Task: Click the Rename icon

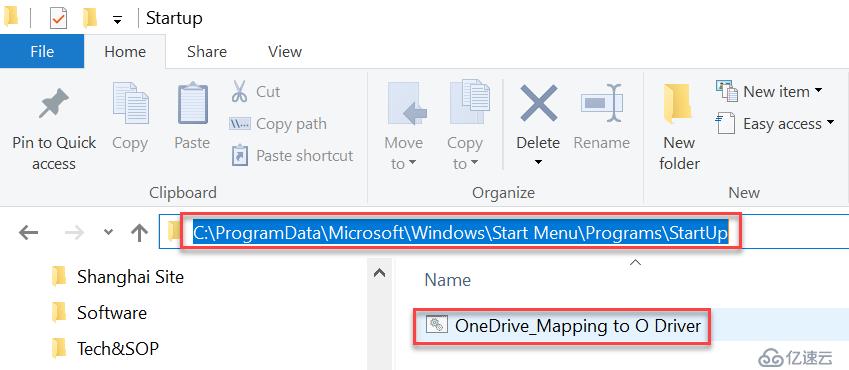Action: click(602, 103)
